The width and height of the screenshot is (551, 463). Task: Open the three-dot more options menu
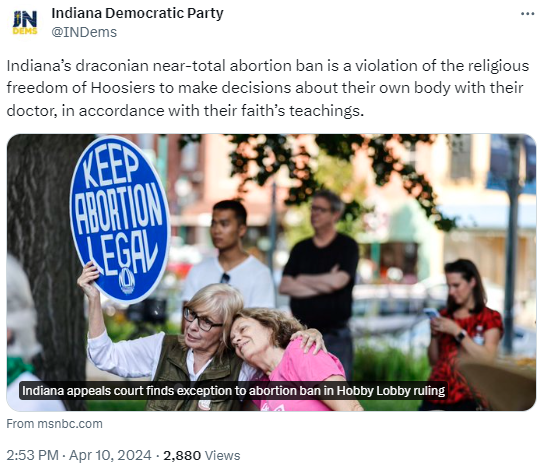pos(527,14)
